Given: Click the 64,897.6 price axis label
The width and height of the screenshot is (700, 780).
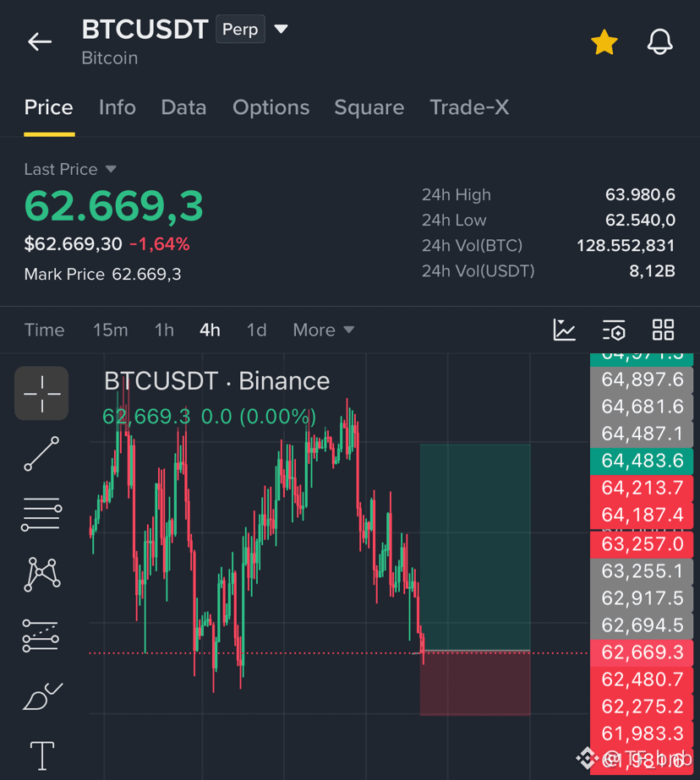Looking at the screenshot, I should click(642, 380).
